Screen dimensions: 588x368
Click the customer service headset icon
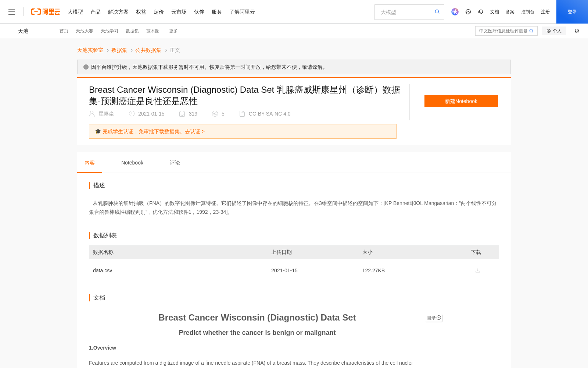click(x=481, y=12)
